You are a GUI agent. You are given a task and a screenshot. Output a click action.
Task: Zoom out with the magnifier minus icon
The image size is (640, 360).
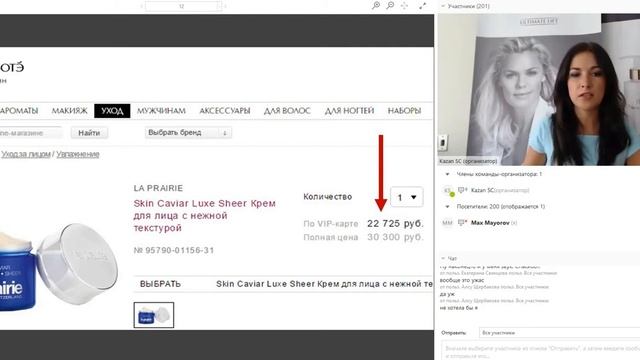pyautogui.click(x=390, y=5)
